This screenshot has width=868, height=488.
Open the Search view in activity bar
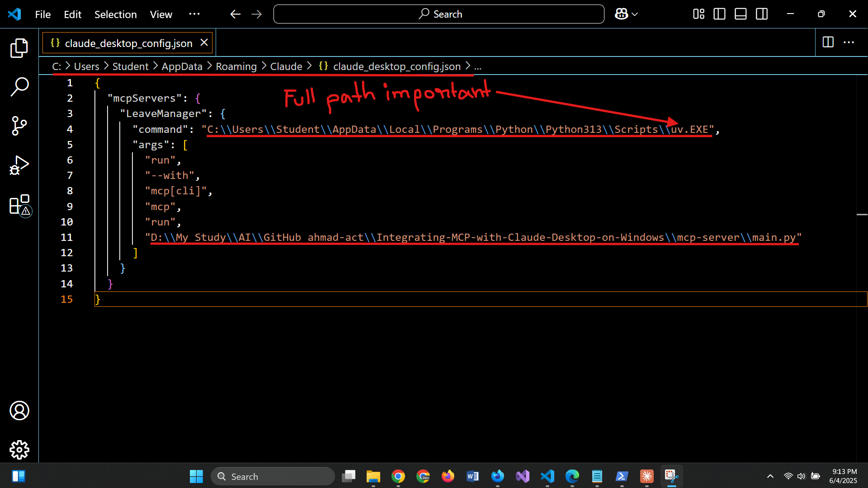(19, 86)
